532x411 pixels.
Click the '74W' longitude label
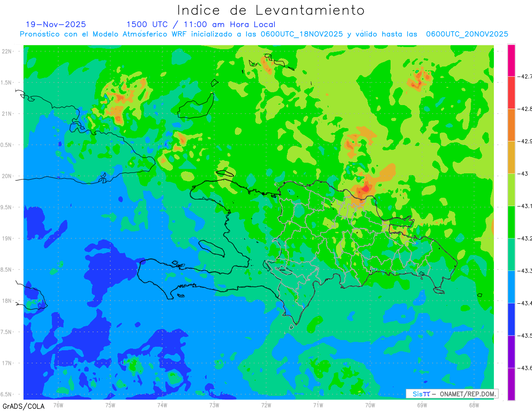coord(162,405)
